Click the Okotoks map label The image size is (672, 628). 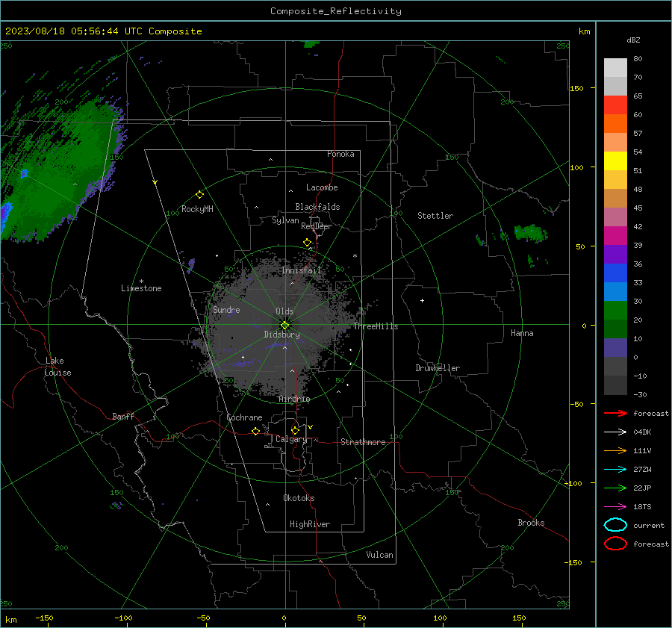coord(299,498)
